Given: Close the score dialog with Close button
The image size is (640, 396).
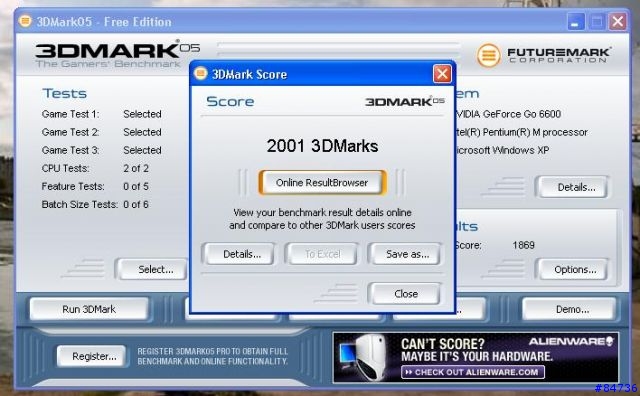Looking at the screenshot, I should click(406, 294).
